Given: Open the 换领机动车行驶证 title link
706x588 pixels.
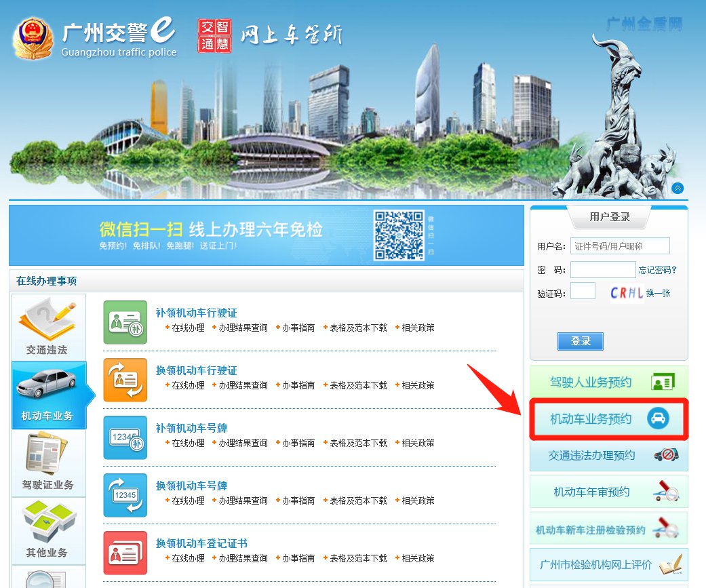Looking at the screenshot, I should [196, 370].
